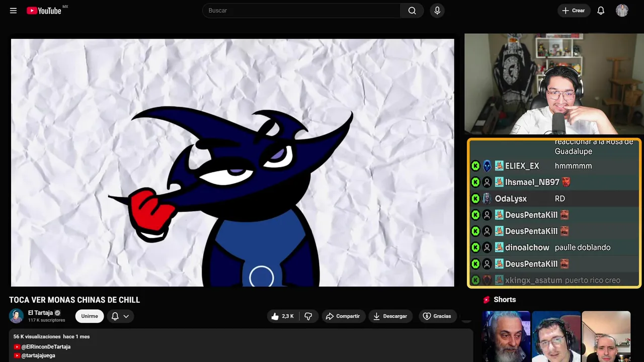Click the Shorts section heading

pyautogui.click(x=505, y=300)
